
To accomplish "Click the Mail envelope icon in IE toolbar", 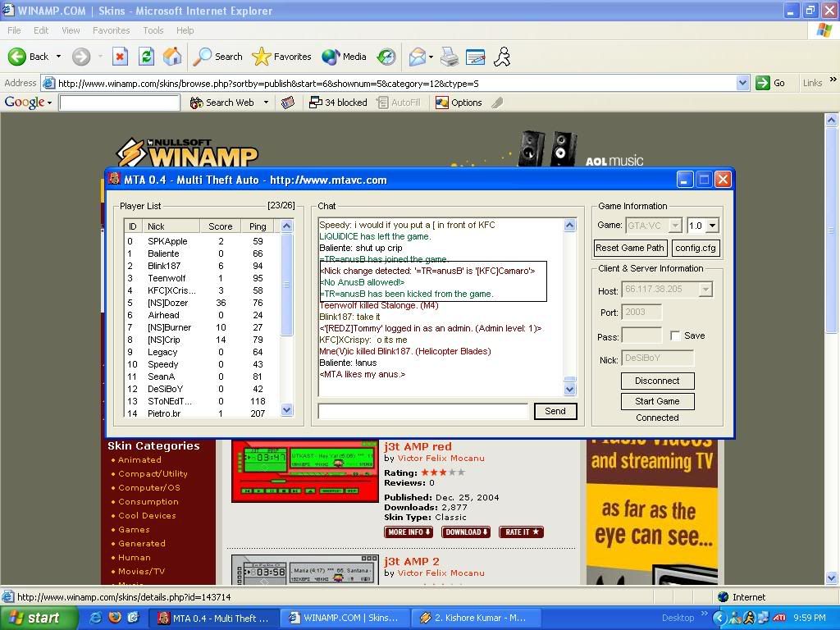I will [417, 57].
